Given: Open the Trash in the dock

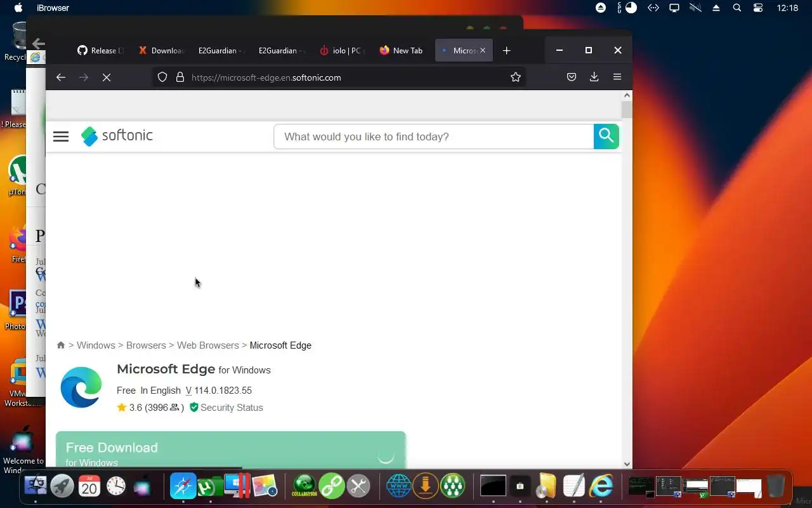Looking at the screenshot, I should coord(775,486).
